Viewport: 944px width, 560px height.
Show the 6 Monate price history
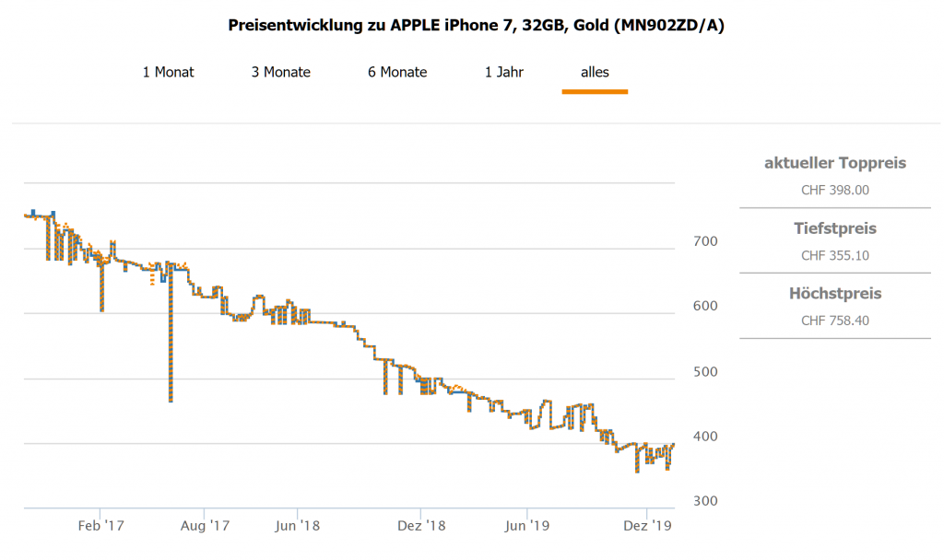click(397, 72)
